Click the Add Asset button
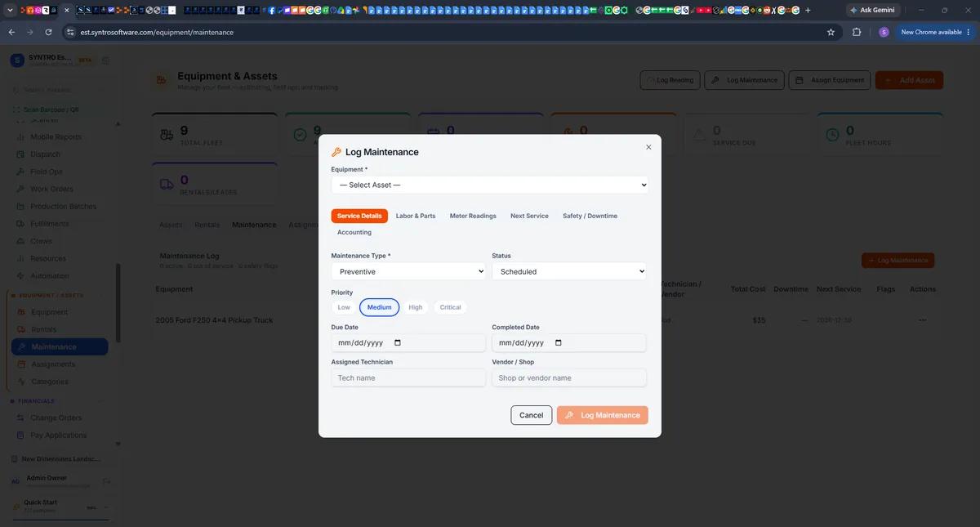This screenshot has width=980, height=527. (909, 80)
